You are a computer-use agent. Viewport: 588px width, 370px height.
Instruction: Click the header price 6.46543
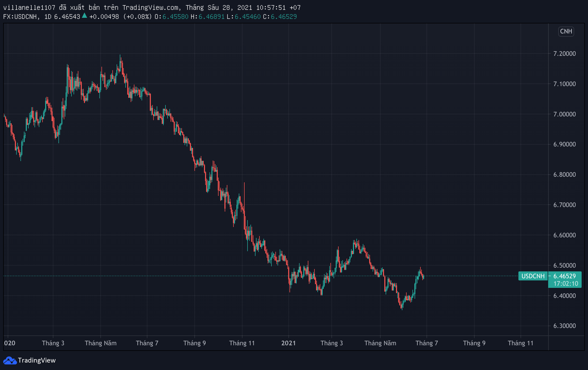(x=67, y=17)
